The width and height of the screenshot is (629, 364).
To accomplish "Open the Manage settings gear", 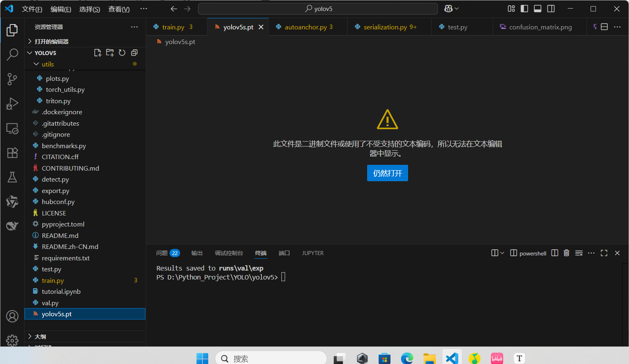I will coord(12,340).
